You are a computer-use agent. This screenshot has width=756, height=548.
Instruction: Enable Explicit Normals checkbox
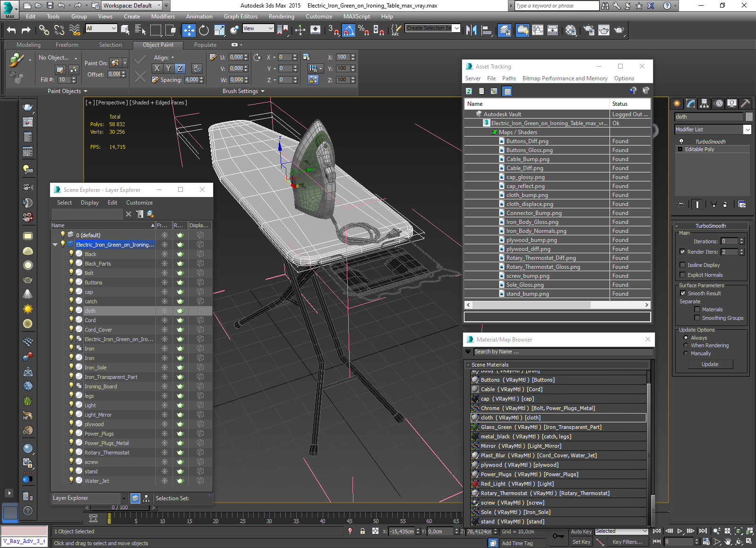coord(682,275)
